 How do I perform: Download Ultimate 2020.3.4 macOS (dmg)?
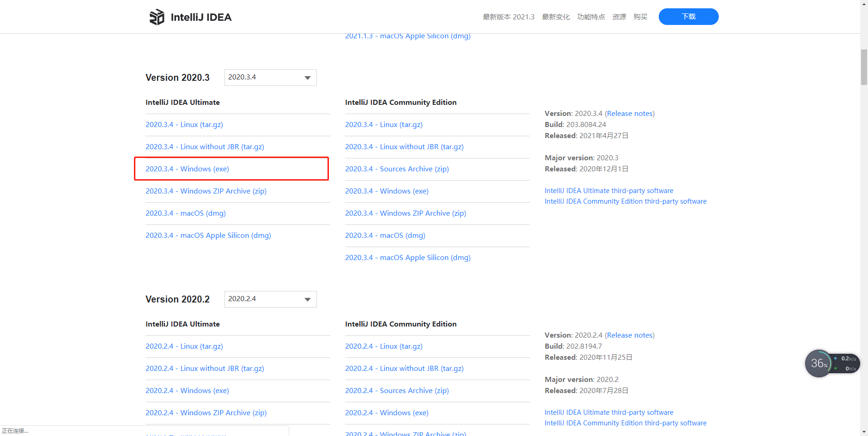(186, 213)
